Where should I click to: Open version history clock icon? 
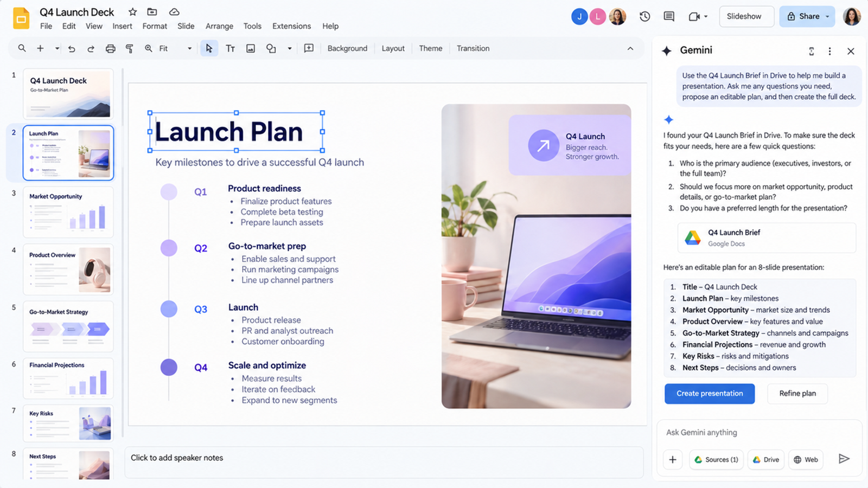click(644, 16)
